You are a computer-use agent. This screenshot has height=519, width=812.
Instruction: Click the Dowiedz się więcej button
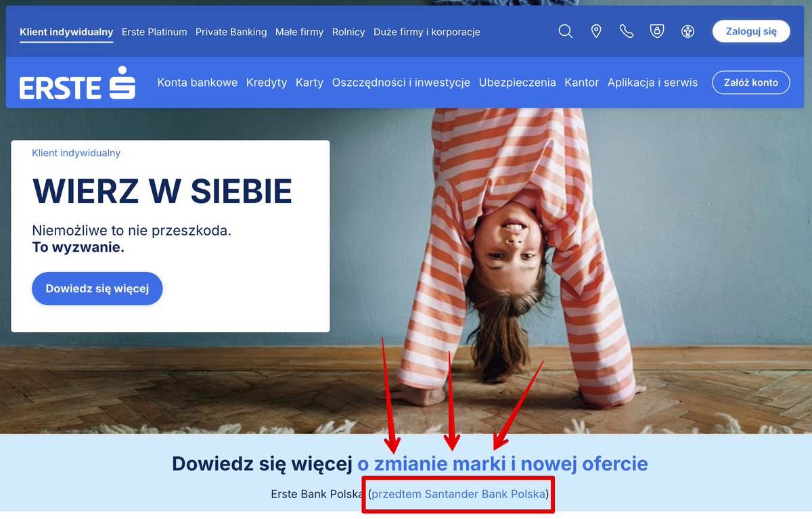coord(97,289)
